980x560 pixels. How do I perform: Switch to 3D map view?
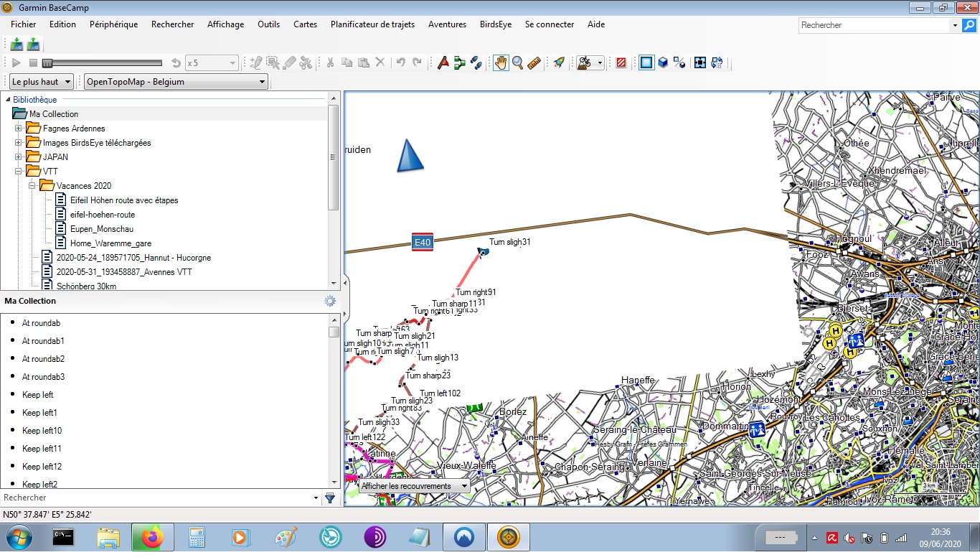point(663,63)
